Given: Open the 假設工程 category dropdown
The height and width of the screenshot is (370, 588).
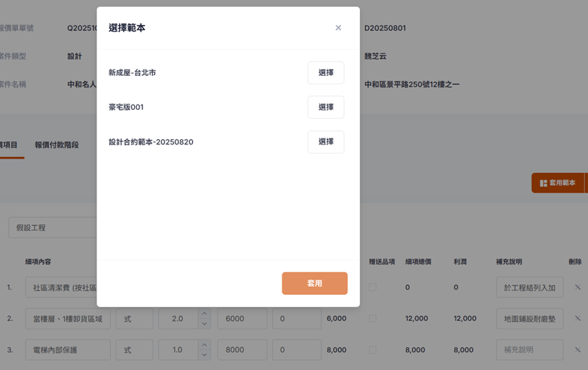Looking at the screenshot, I should (x=53, y=228).
